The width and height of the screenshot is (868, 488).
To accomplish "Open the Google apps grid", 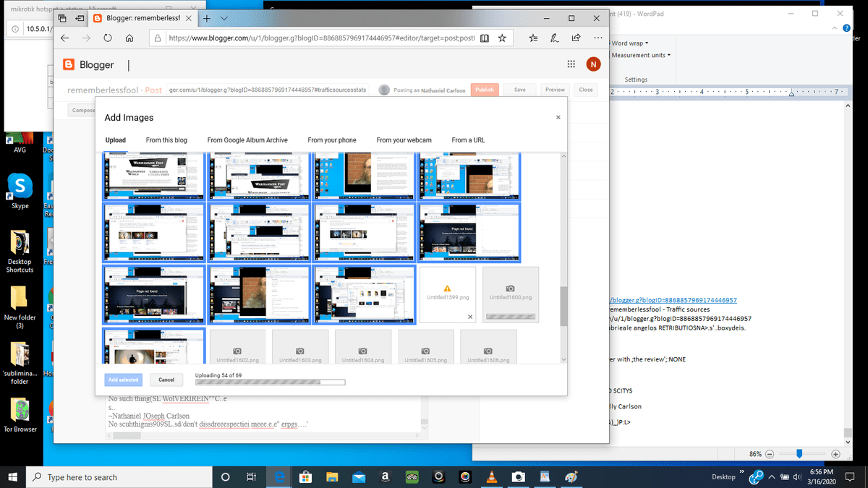I will (x=571, y=64).
